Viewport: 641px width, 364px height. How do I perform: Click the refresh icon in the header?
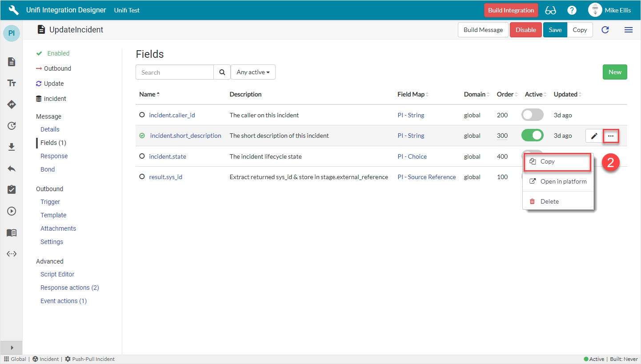point(605,30)
